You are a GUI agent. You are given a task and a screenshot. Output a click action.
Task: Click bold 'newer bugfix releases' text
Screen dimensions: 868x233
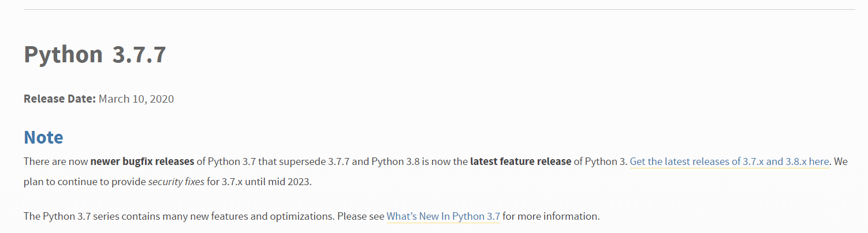coord(142,161)
